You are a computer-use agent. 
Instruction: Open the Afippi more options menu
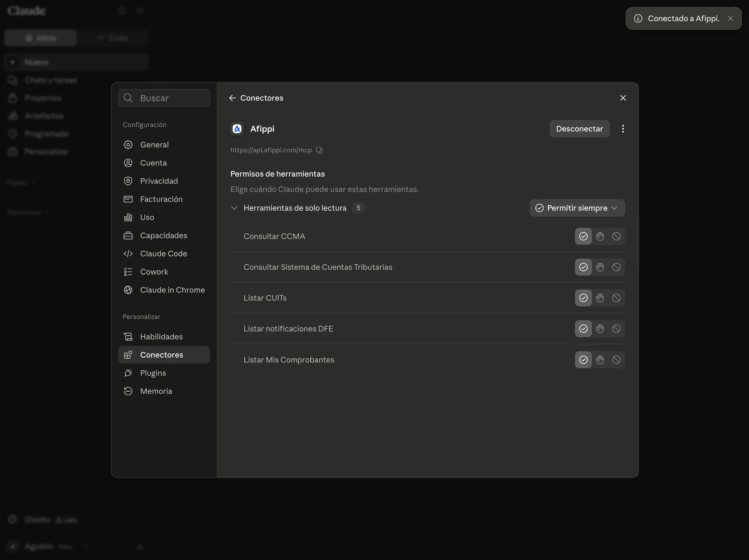click(x=623, y=129)
